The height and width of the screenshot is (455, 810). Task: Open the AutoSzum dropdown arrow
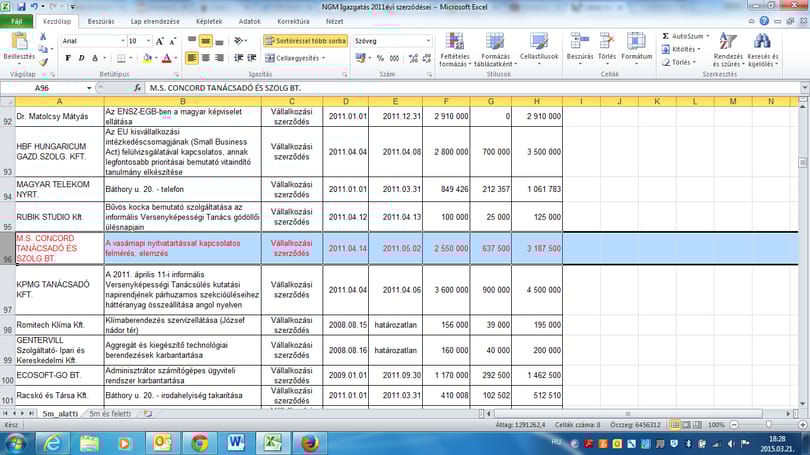708,36
